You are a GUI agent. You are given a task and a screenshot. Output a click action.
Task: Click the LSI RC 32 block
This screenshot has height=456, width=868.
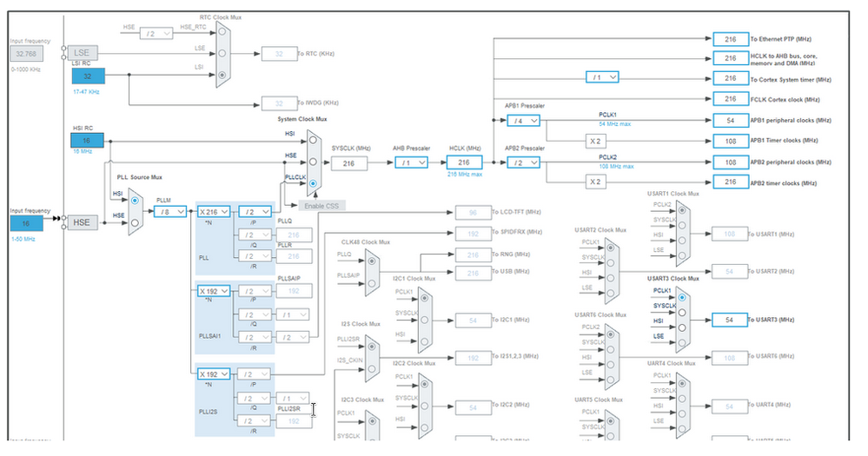(x=88, y=76)
